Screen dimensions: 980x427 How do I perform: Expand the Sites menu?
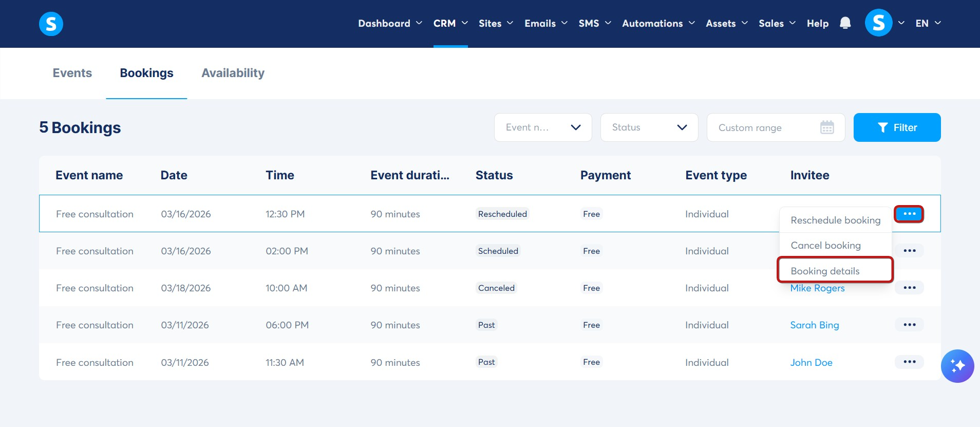click(x=496, y=23)
